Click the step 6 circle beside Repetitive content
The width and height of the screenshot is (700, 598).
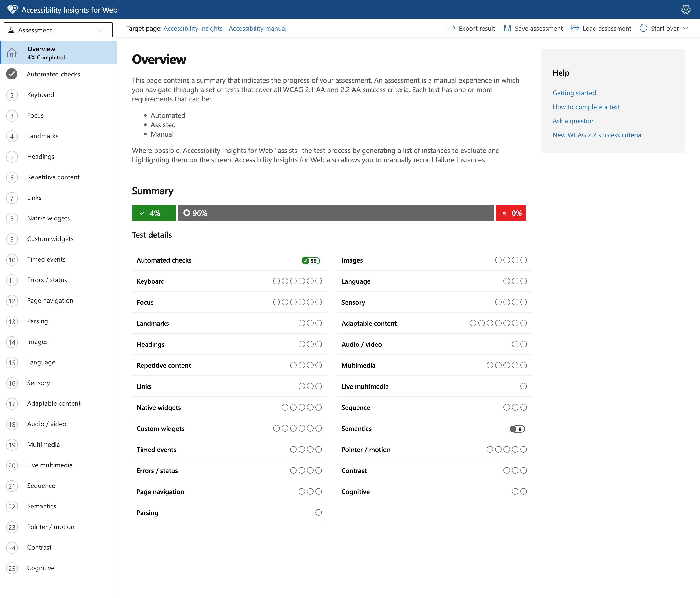[x=12, y=178]
